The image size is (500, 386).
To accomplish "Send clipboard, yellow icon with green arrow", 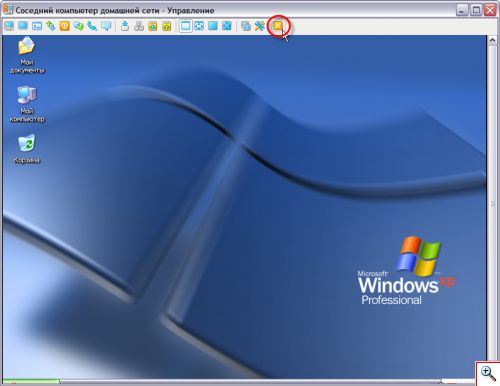I will point(167,26).
